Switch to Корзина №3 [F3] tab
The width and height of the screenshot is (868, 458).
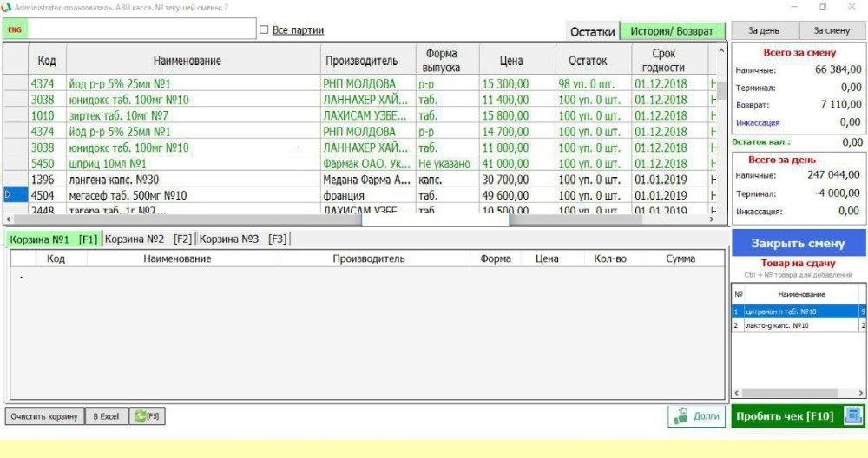click(243, 239)
